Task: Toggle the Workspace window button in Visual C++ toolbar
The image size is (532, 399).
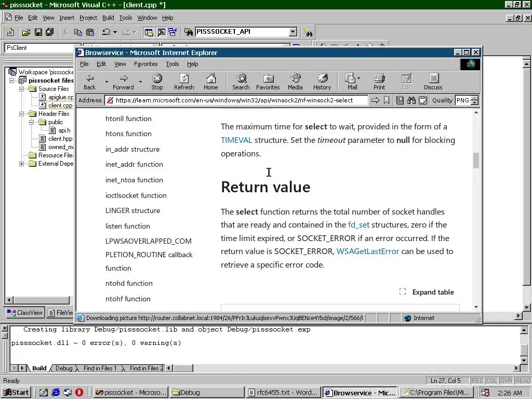Action: [149, 32]
